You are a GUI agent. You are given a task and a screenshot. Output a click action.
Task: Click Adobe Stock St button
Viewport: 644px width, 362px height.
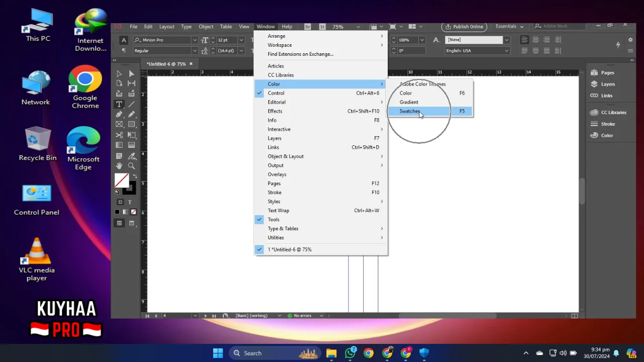tap(322, 27)
